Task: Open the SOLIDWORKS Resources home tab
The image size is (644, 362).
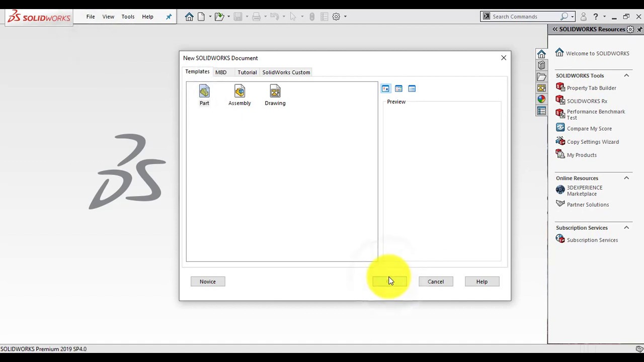Action: [541, 54]
